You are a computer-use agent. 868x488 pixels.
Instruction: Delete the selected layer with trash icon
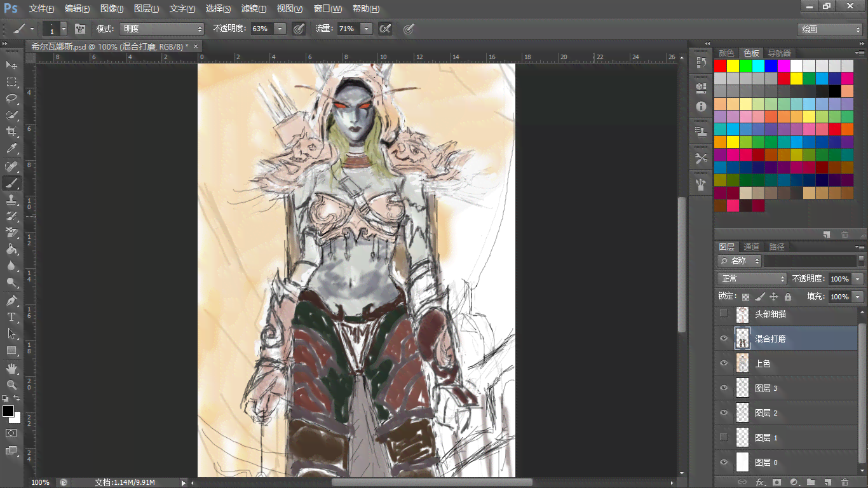pyautogui.click(x=844, y=482)
